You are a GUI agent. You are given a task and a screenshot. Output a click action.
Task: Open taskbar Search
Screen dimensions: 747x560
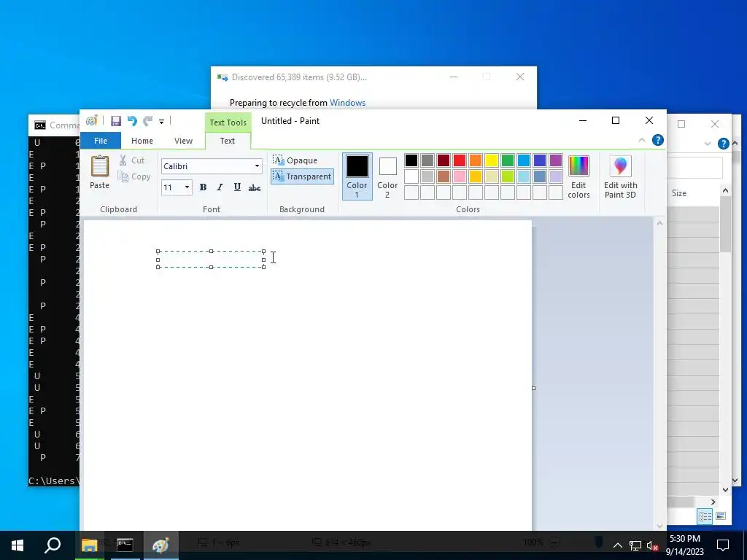click(x=53, y=545)
